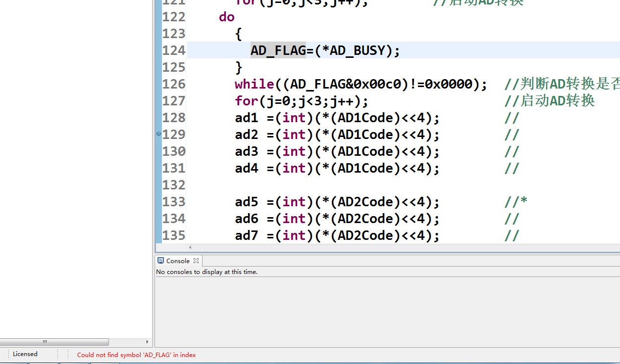Click *AD_BUSY in line 124
This screenshot has width=620, height=364.
pos(354,50)
